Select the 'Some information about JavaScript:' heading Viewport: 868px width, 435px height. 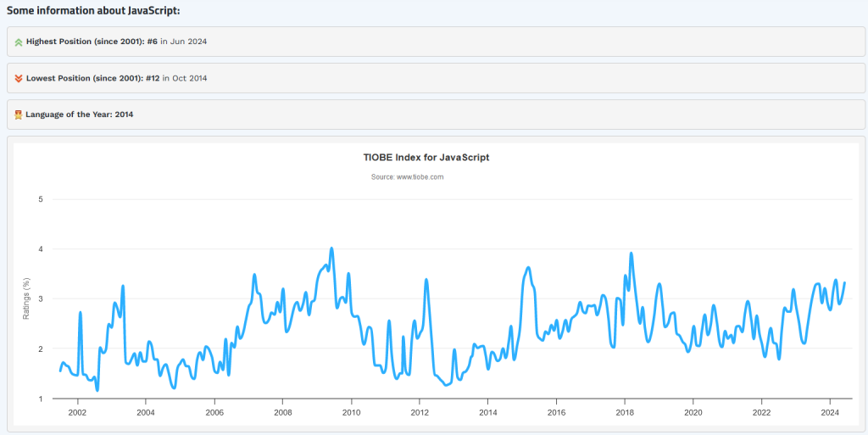[x=93, y=11]
